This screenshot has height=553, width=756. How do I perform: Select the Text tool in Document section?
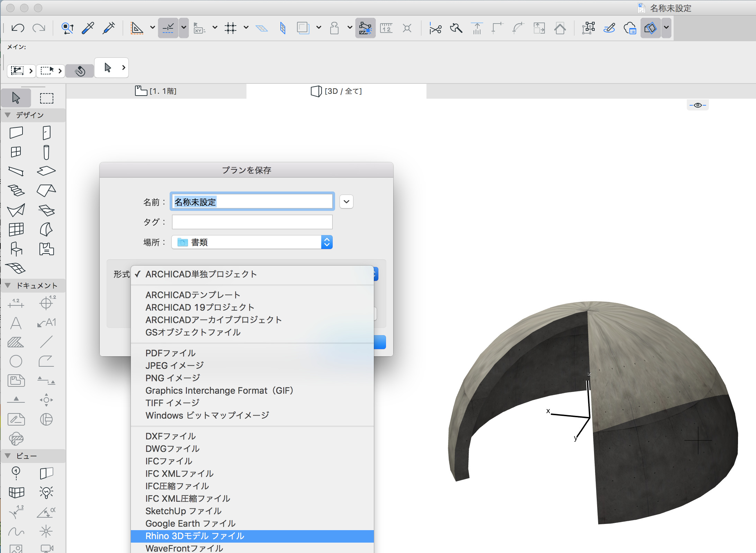[x=16, y=323]
